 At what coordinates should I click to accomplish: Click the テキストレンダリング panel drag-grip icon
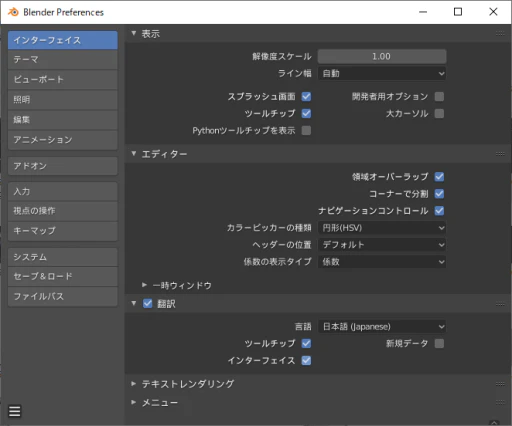click(x=500, y=384)
